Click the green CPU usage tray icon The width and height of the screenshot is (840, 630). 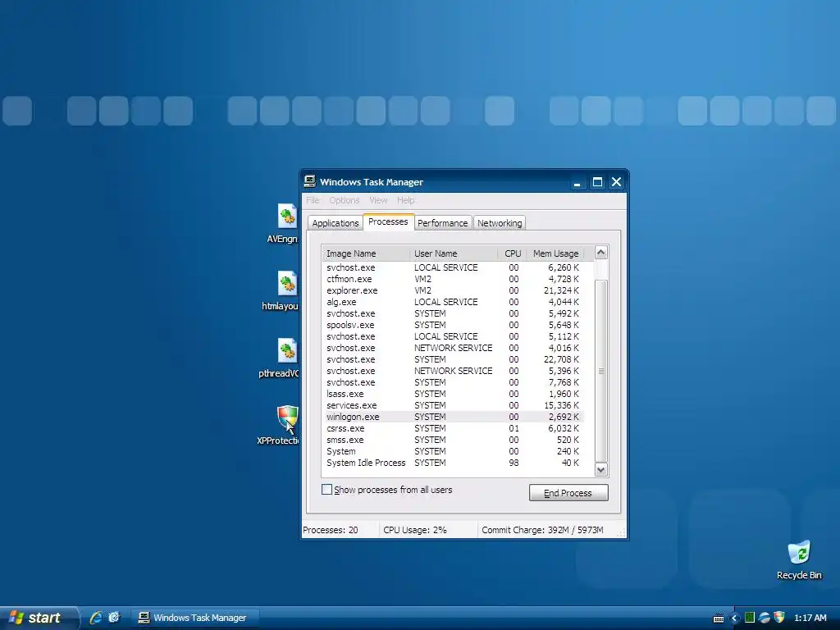click(750, 618)
